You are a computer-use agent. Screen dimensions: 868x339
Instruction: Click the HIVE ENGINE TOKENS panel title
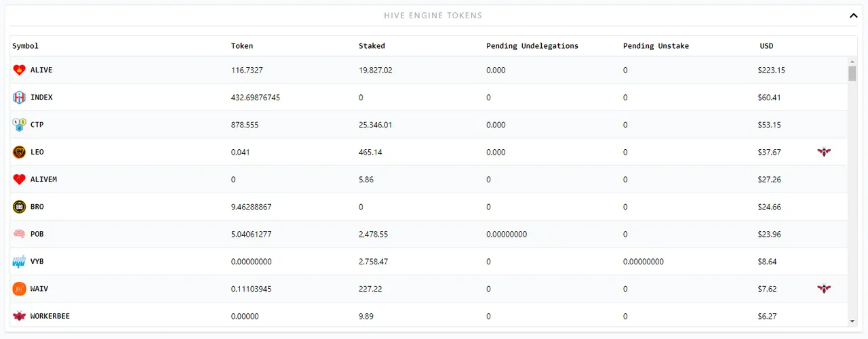433,16
